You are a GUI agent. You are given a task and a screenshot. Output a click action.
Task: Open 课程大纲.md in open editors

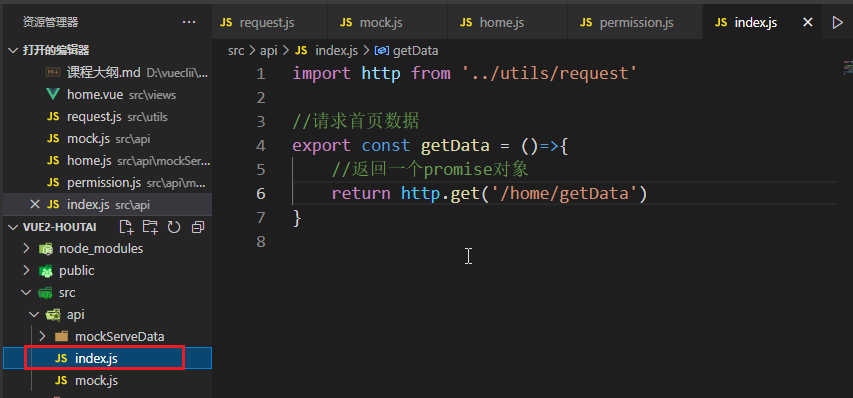click(x=107, y=72)
